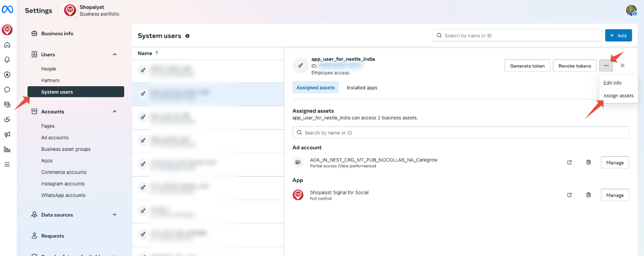
Task: Open external link for Ceregrow ad account
Action: pyautogui.click(x=569, y=162)
